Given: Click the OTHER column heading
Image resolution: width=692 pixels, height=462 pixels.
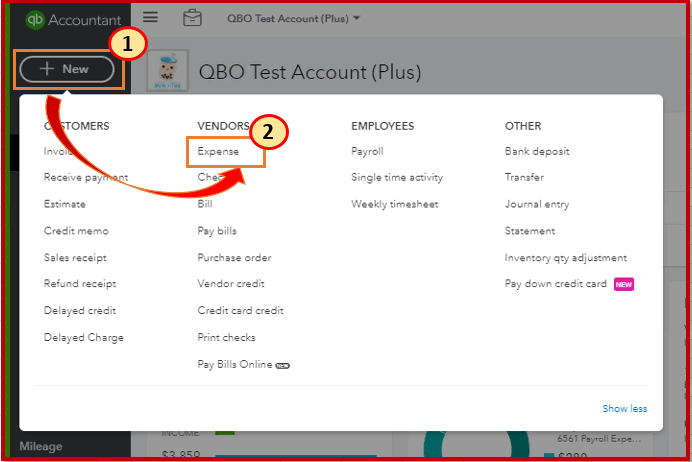Looking at the screenshot, I should pos(523,126).
